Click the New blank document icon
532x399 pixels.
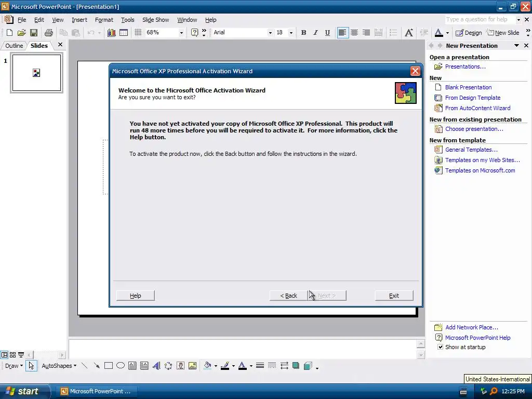tap(9, 33)
